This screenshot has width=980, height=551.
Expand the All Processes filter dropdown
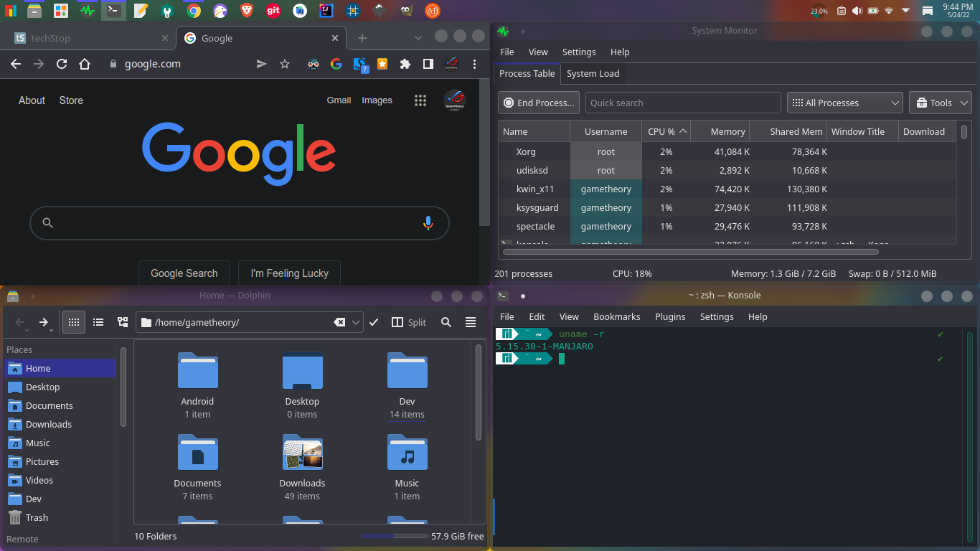pos(845,103)
